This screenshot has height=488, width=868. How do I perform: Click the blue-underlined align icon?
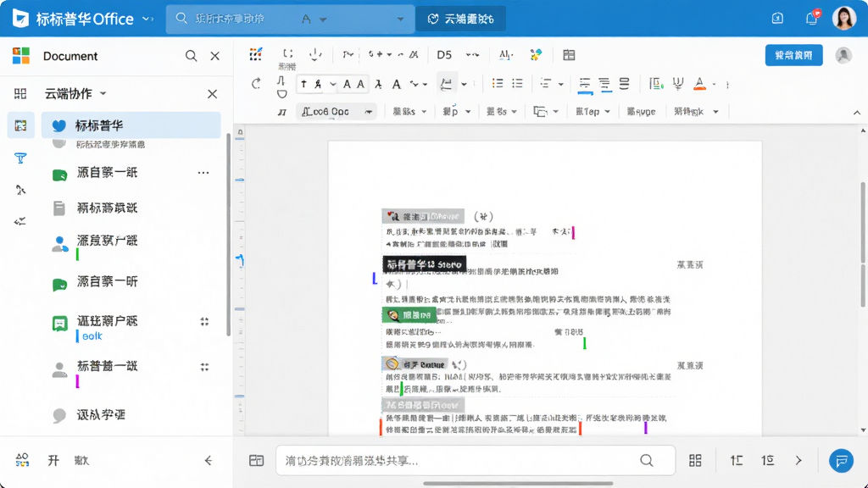point(585,85)
